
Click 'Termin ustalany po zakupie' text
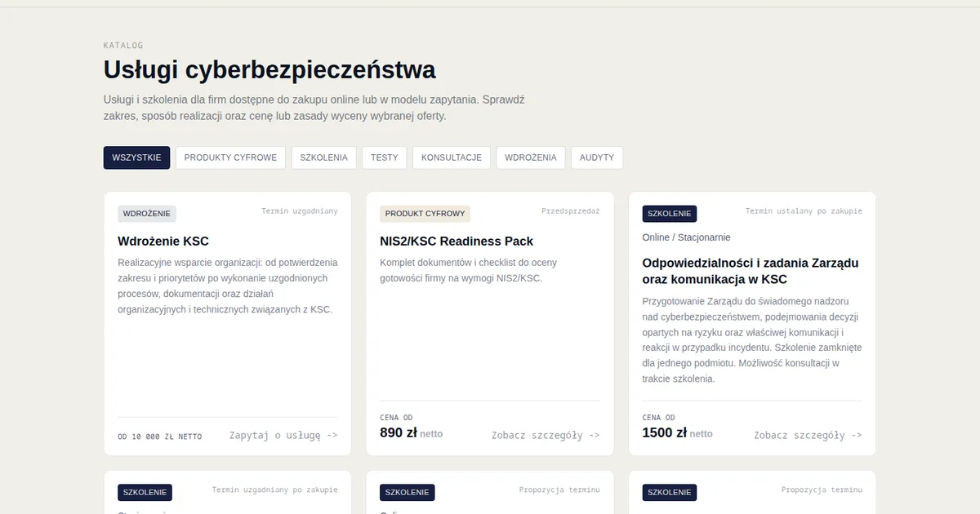click(x=804, y=211)
